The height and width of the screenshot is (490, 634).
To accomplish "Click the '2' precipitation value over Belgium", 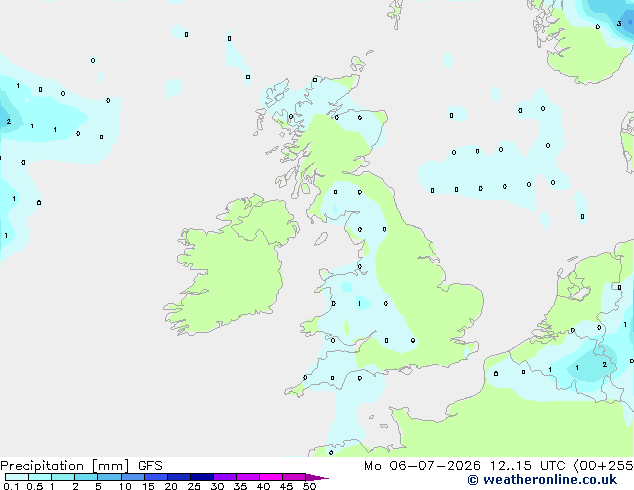I will click(604, 364).
